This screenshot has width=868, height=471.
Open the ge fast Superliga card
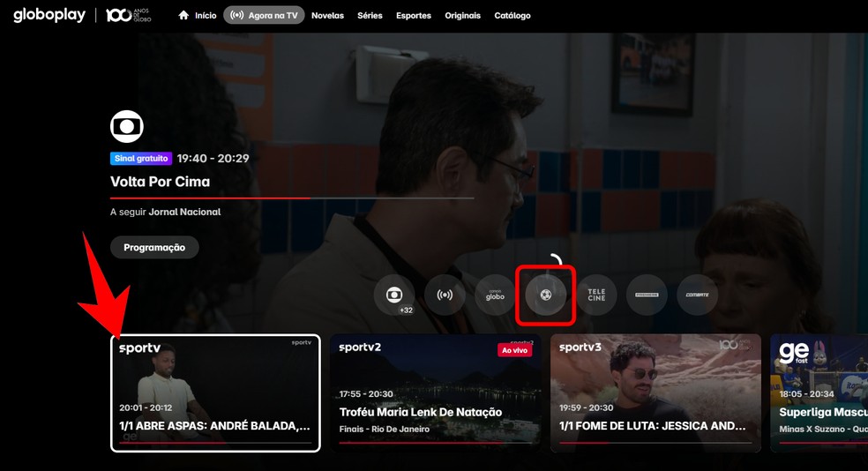tap(819, 393)
